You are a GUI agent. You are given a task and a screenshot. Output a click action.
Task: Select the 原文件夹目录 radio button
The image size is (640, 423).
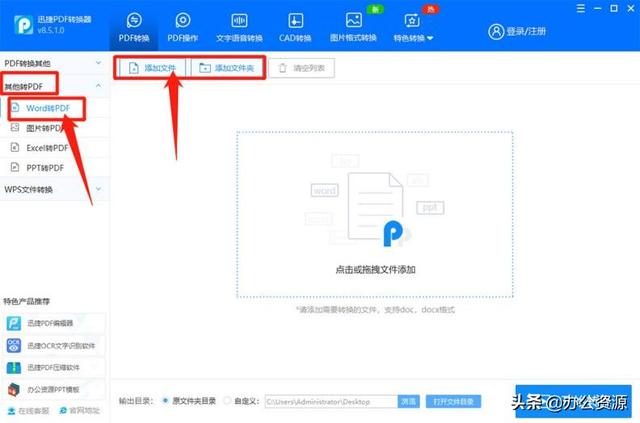click(x=165, y=401)
